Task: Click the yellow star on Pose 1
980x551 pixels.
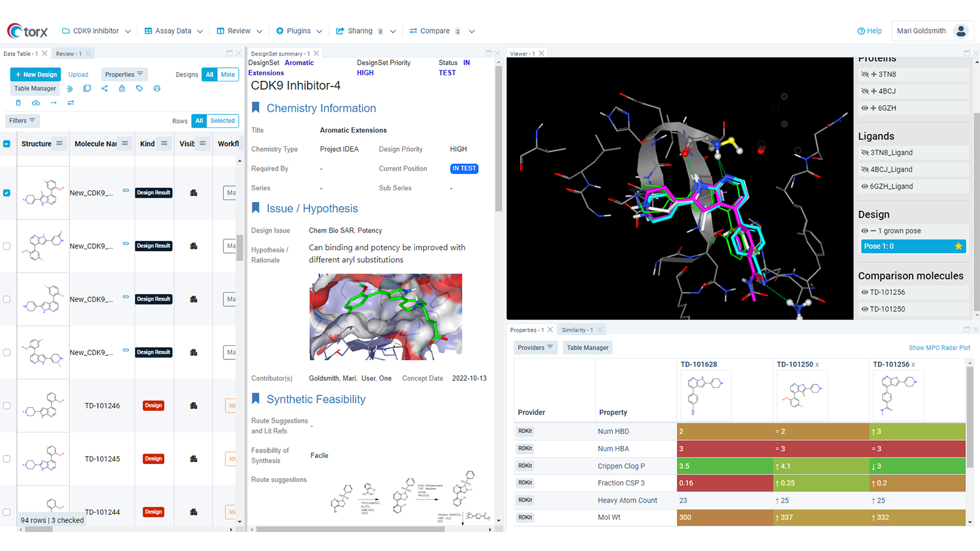Action: (x=958, y=246)
